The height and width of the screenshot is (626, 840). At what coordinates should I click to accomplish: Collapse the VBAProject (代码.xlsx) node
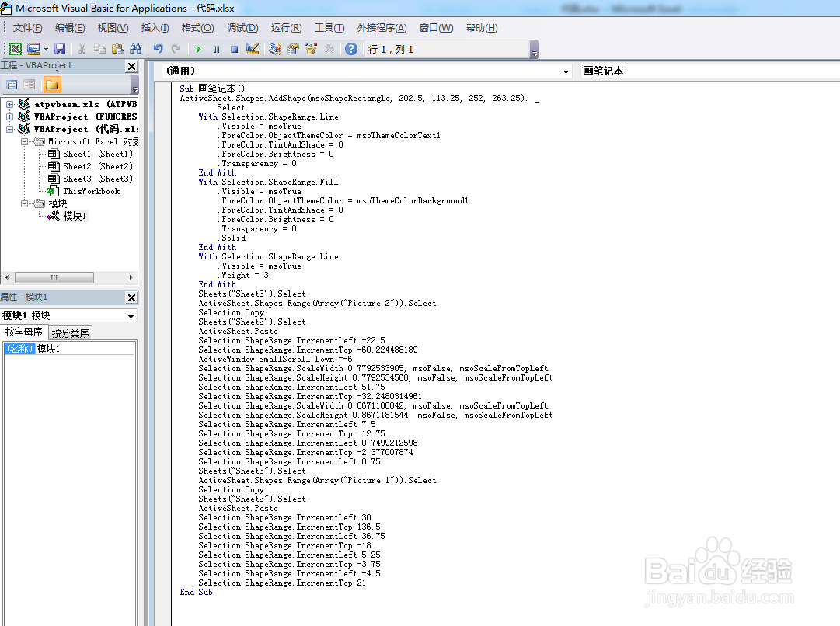9,129
